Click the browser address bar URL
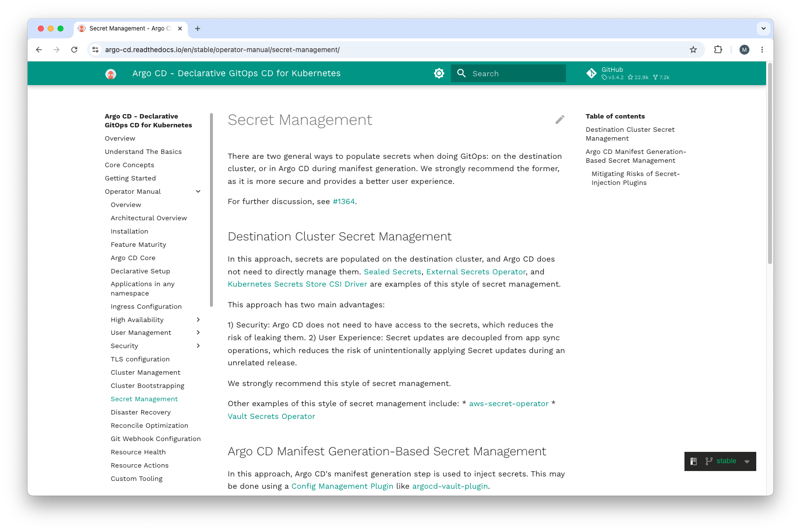The width and height of the screenshot is (801, 532). point(222,50)
